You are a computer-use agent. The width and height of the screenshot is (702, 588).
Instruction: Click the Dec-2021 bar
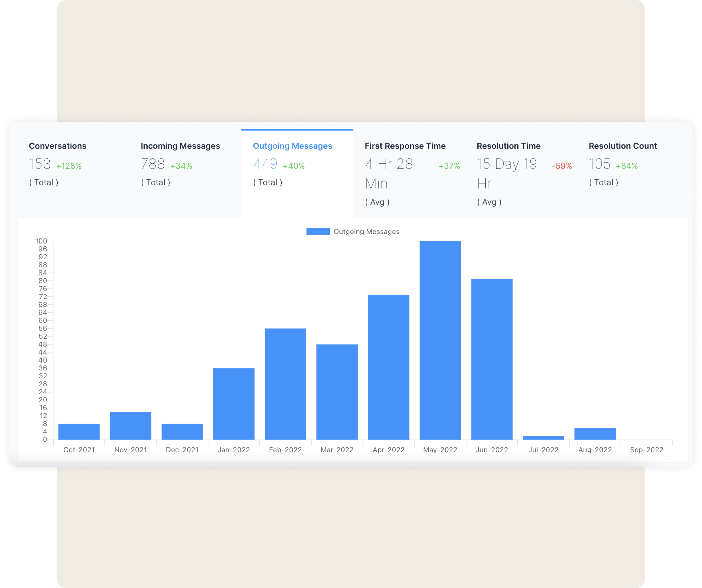click(182, 432)
